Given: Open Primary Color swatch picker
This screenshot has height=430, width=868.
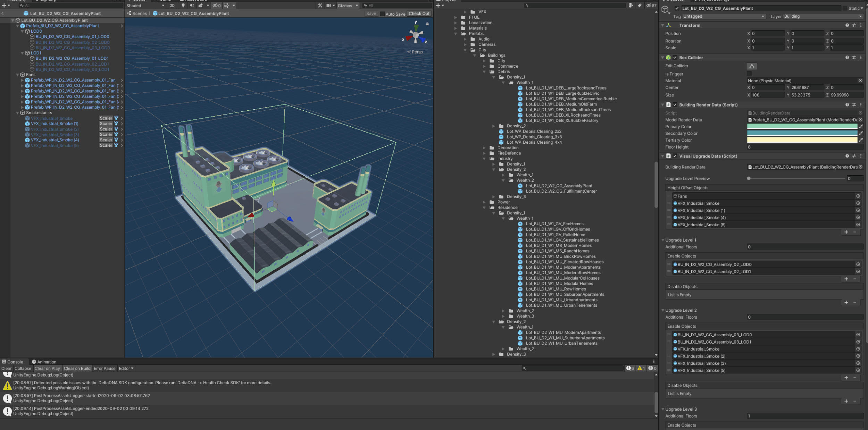Looking at the screenshot, I should 802,127.
